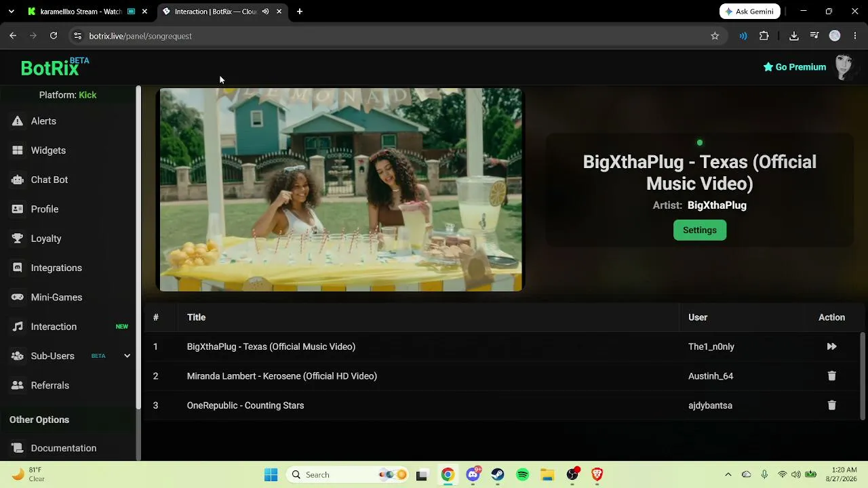Select Miranda Lambert - Kerosene row title
The height and width of the screenshot is (488, 868).
282,376
